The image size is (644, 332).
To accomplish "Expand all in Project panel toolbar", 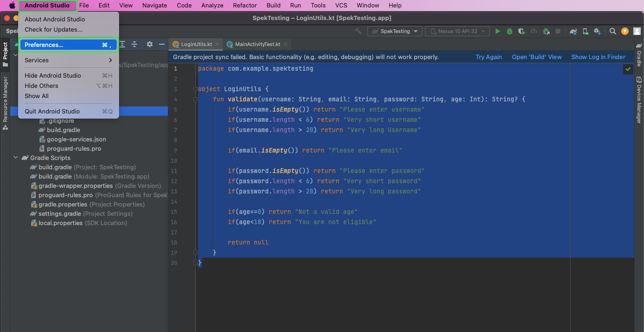I will (x=122, y=44).
